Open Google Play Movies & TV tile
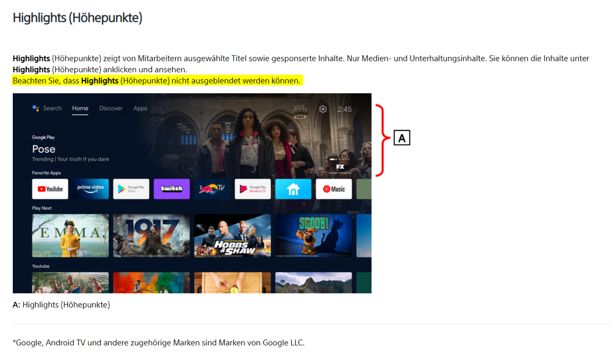 click(x=252, y=189)
